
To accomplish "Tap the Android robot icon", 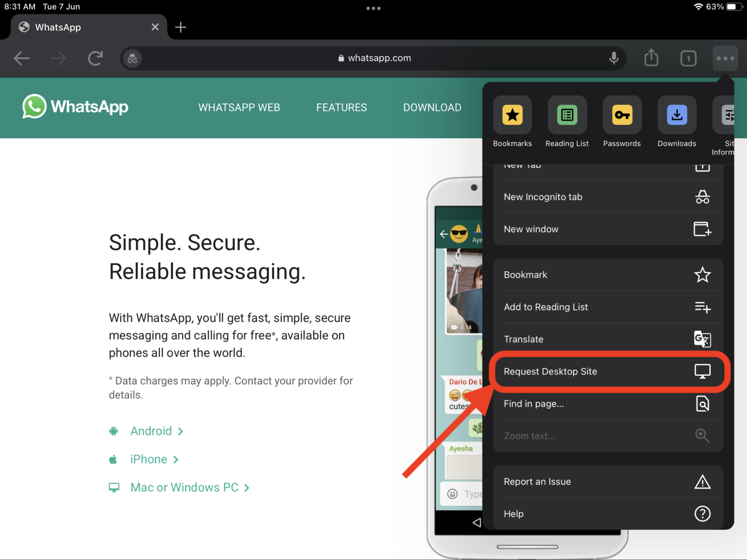I will [x=113, y=431].
